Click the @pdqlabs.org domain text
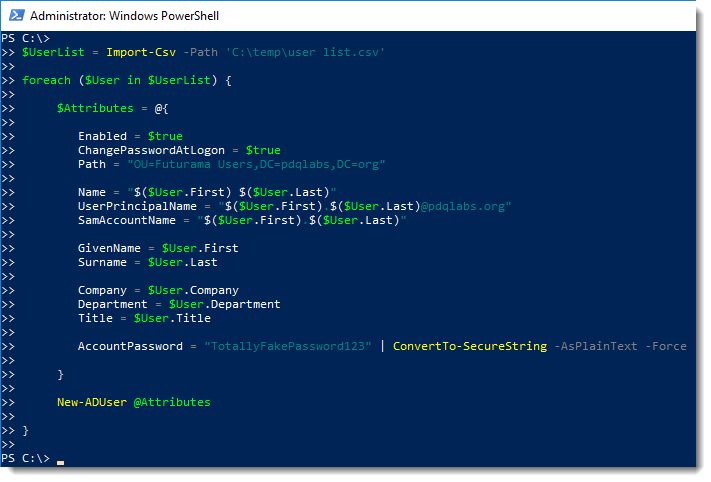 (463, 206)
